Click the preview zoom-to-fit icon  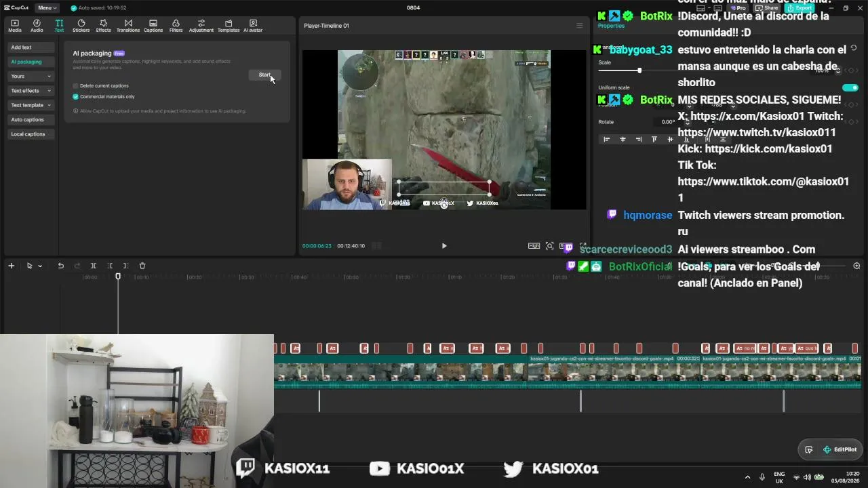coord(550,246)
